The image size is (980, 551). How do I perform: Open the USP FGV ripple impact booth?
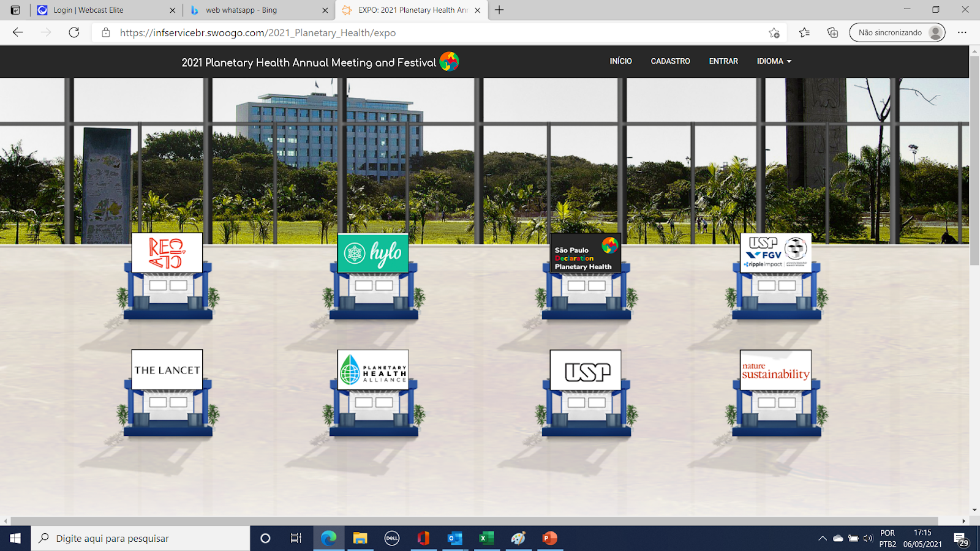776,275
